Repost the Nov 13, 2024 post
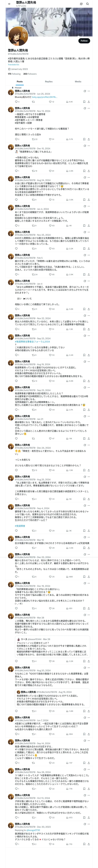 coord(33,139)
